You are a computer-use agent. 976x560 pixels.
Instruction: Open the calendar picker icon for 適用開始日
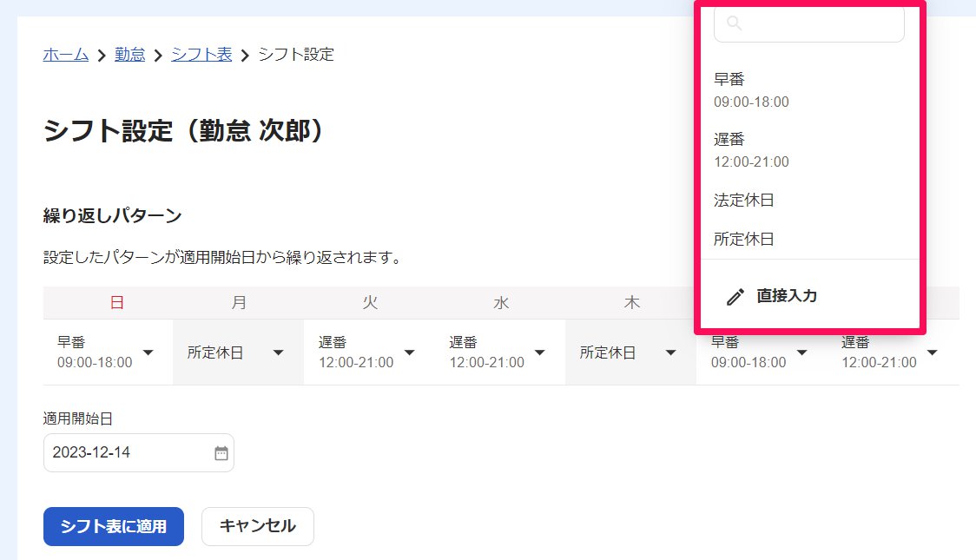click(x=221, y=453)
